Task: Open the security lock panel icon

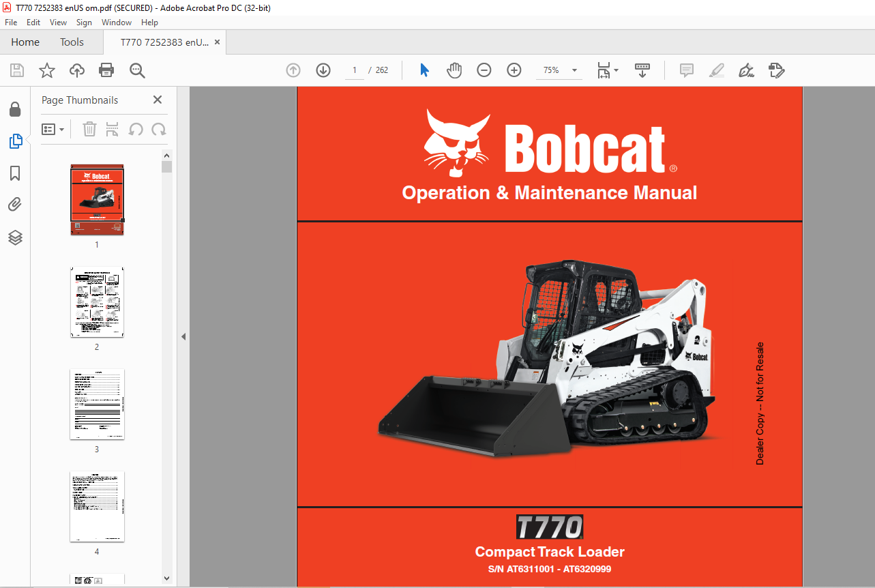Action: pyautogui.click(x=15, y=109)
